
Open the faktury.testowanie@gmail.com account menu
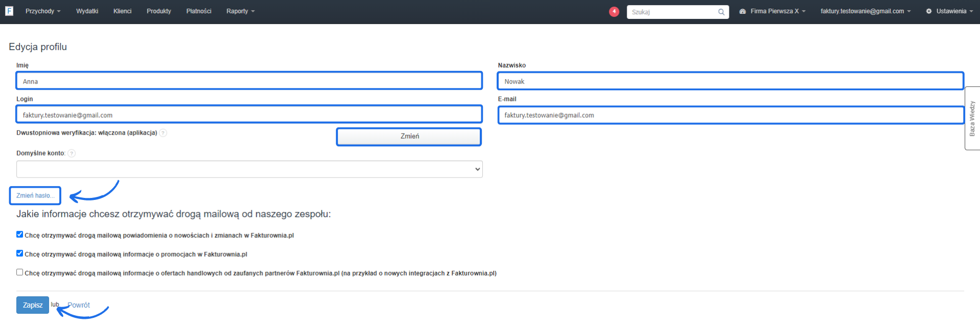[x=865, y=11]
